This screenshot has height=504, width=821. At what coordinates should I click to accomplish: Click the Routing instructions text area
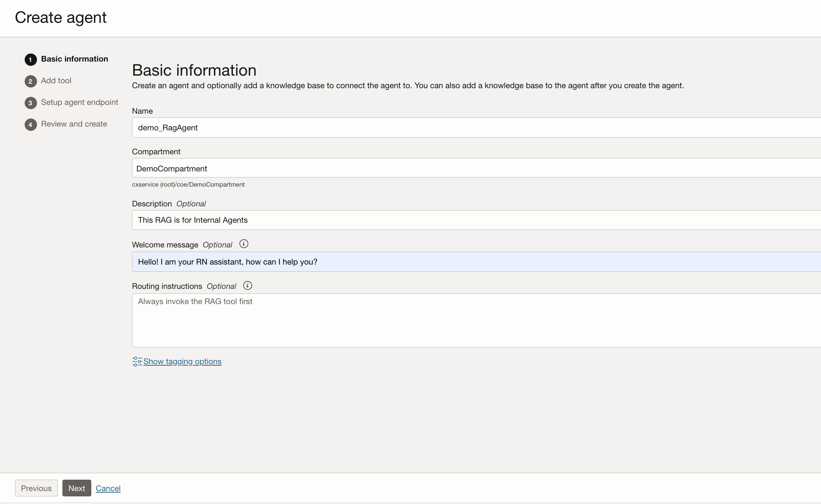(x=476, y=320)
